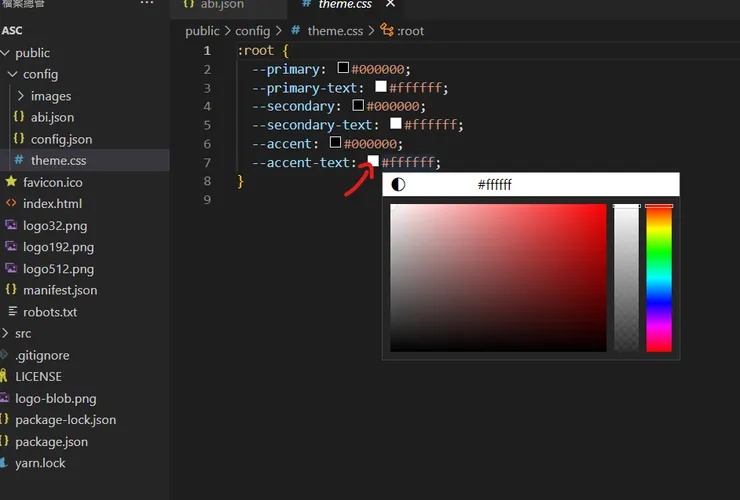The height and width of the screenshot is (500, 740).
Task: Click the JSON braces icon beside config.json
Action: [x=19, y=138]
